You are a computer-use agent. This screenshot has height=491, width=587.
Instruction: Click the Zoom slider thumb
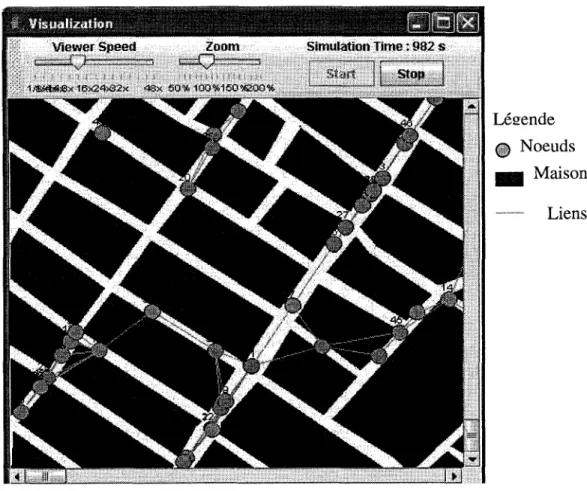206,62
